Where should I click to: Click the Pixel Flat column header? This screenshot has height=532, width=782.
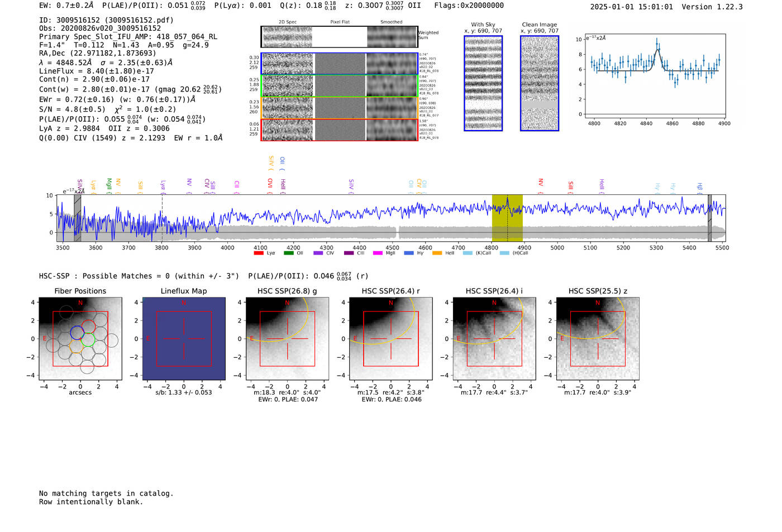(x=340, y=22)
